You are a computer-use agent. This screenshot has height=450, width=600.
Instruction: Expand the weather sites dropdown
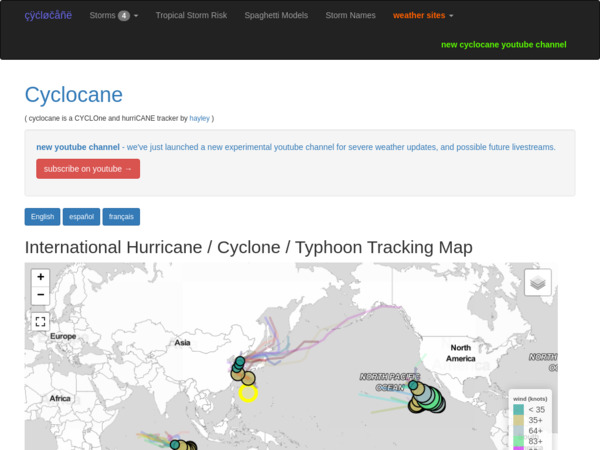point(423,15)
